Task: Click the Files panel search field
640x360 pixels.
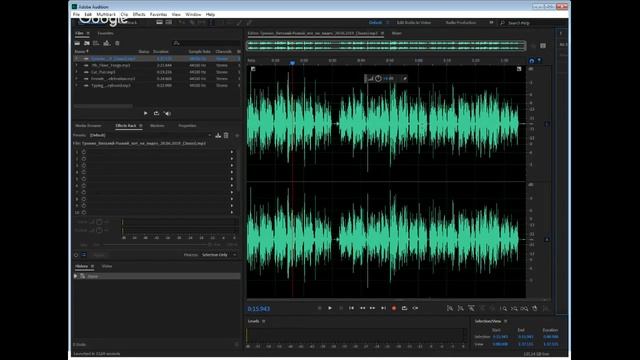Action: pos(206,43)
